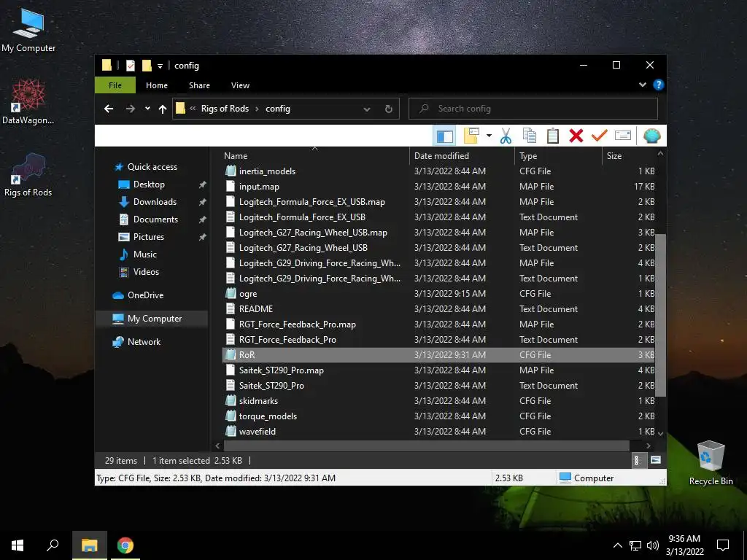Viewport: 747px width, 560px height.
Task: Refresh the config folder view
Action: (389, 109)
